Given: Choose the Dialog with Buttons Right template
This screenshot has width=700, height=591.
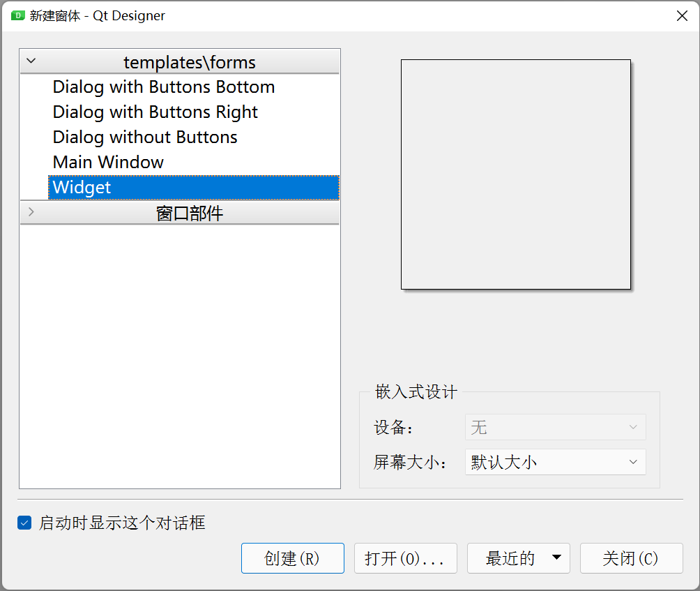Looking at the screenshot, I should pos(155,112).
